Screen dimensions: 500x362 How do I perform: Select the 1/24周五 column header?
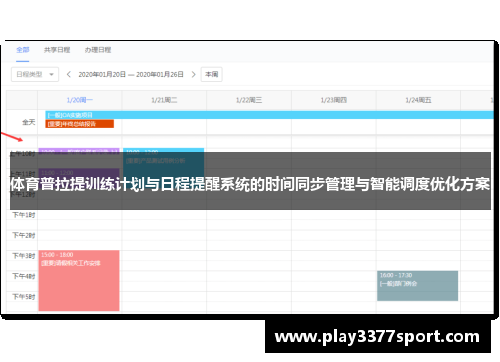[418, 100]
